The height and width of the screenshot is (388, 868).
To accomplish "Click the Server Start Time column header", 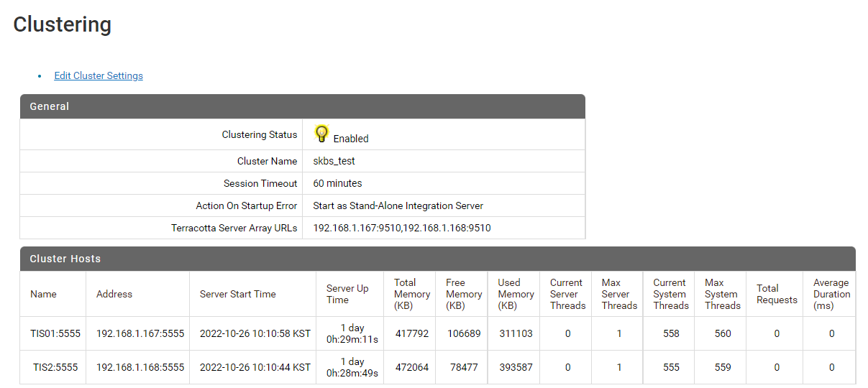I will [237, 294].
